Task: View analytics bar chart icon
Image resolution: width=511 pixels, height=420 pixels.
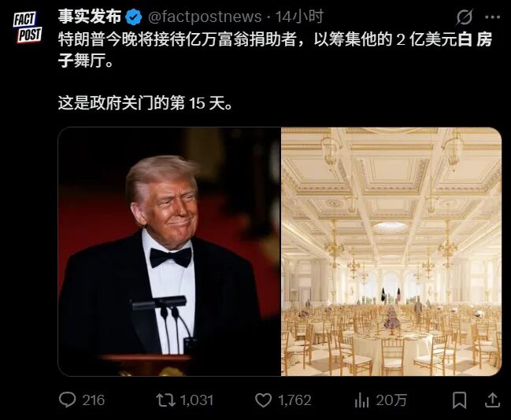Action: (x=361, y=400)
